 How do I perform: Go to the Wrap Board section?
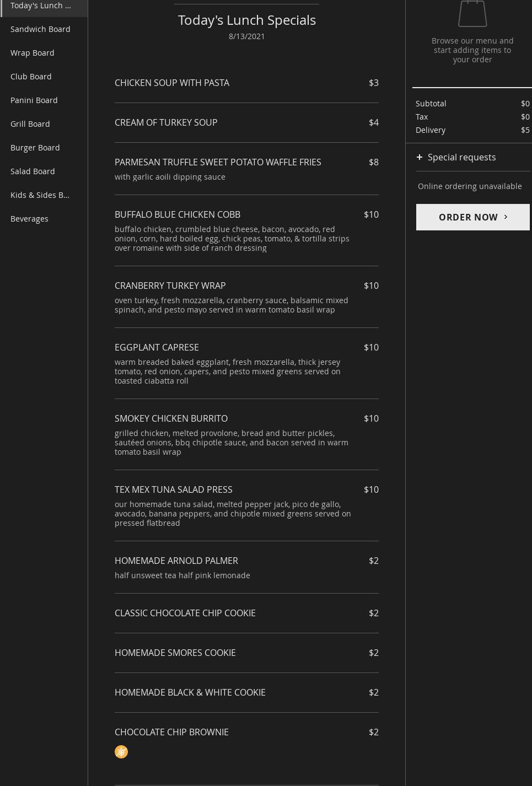(33, 53)
